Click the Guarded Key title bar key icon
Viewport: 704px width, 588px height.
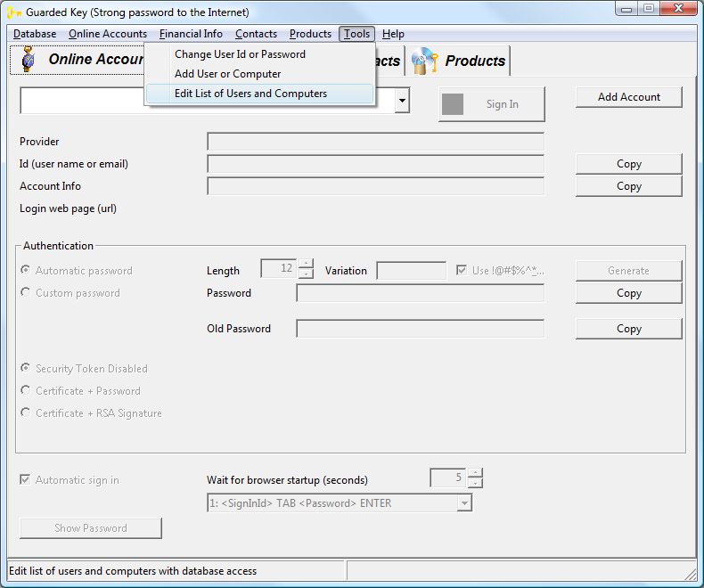coord(14,12)
